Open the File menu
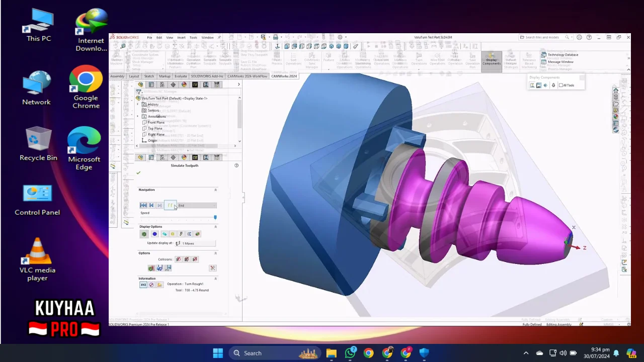This screenshot has width=644, height=362. [x=149, y=38]
